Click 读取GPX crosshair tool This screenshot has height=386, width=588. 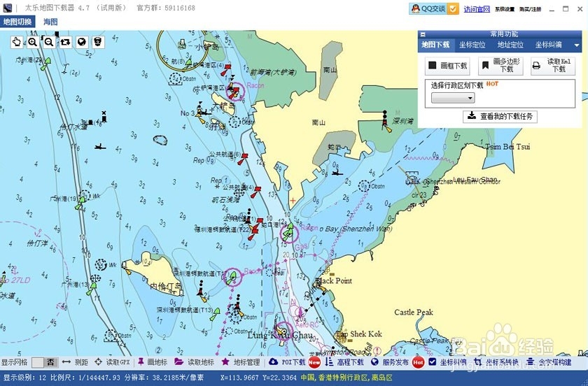click(x=112, y=362)
